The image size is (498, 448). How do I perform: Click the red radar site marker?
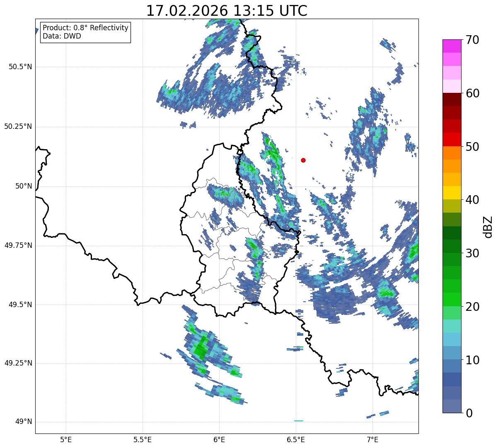tap(303, 160)
